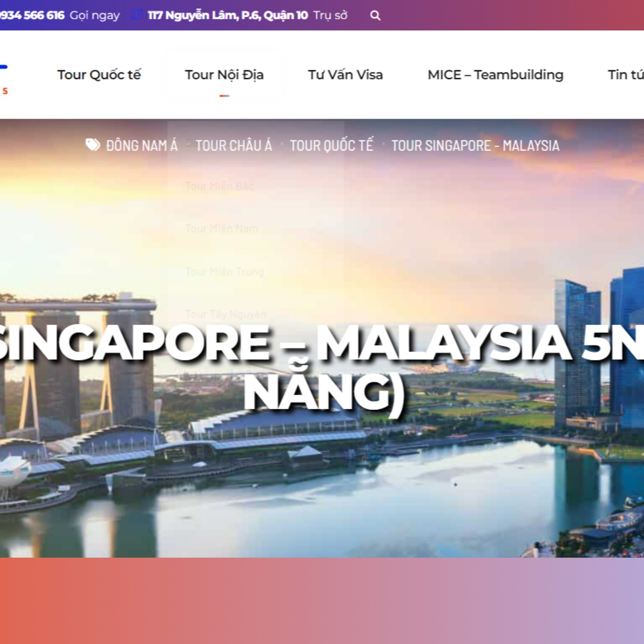This screenshot has height=644, width=644.
Task: Open TOUR SINGAPORE - MALAYSIA category link
Action: tap(475, 146)
